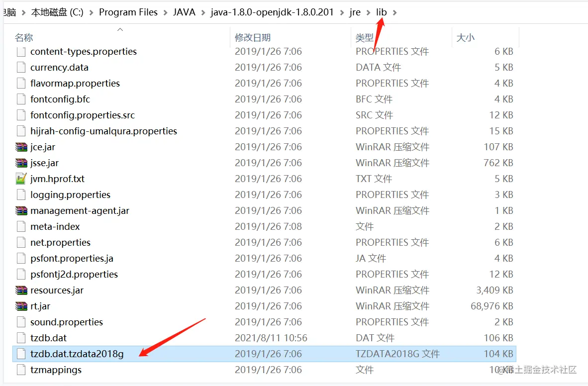Expand the chevron after 本地磁盘 (C:)

(91, 13)
